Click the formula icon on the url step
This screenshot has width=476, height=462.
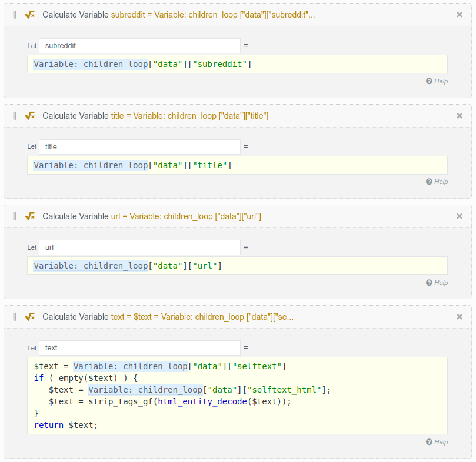point(30,216)
